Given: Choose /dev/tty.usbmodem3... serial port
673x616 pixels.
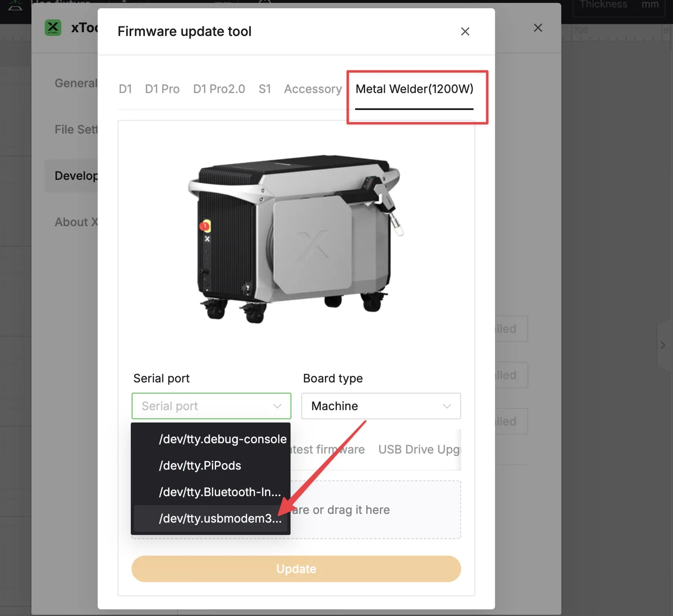Looking at the screenshot, I should point(212,518).
